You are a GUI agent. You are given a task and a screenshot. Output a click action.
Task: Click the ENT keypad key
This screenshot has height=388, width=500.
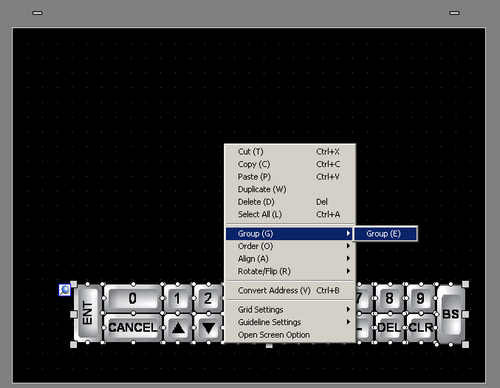[x=88, y=313]
